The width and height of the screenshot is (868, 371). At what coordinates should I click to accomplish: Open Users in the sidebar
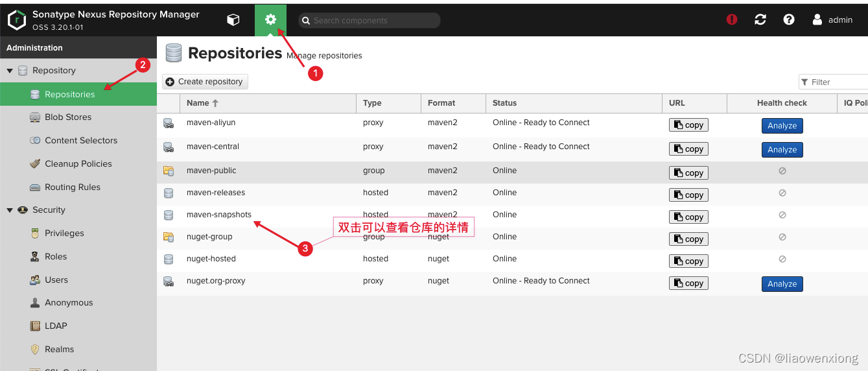click(78, 280)
